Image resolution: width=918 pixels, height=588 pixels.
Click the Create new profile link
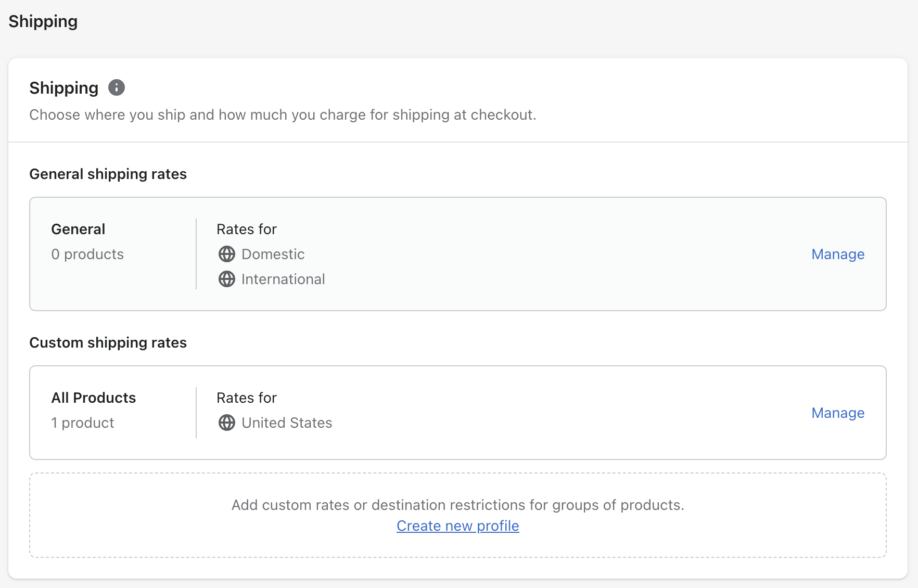[x=457, y=526]
